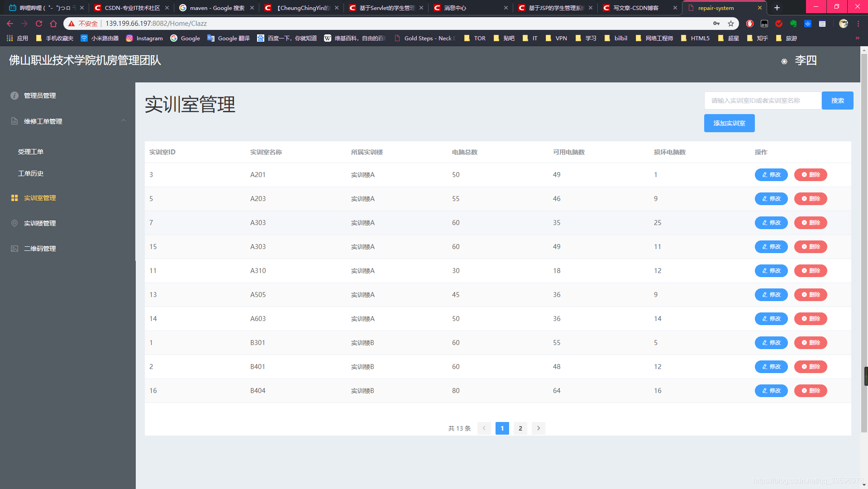The height and width of the screenshot is (489, 868).
Task: Reload the page with refresh icon
Action: point(39,24)
